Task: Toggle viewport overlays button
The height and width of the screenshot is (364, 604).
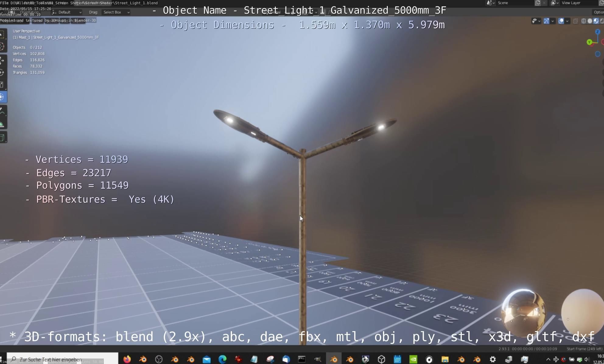Action: tap(561, 21)
